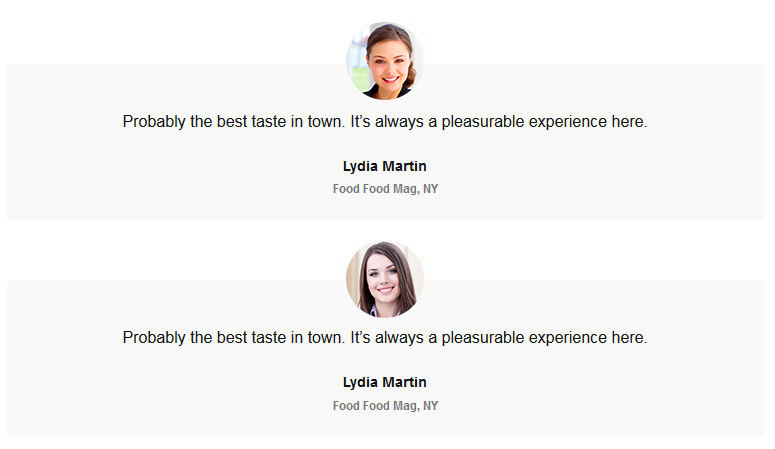The image size is (775, 449).
Task: Click the word 'pleasurable' in the upper testimonial
Action: tap(482, 122)
